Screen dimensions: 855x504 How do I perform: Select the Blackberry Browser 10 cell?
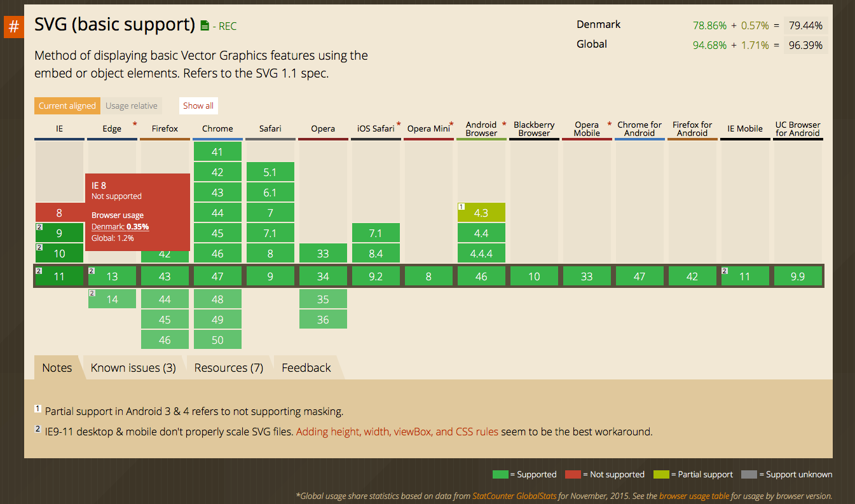click(x=534, y=276)
